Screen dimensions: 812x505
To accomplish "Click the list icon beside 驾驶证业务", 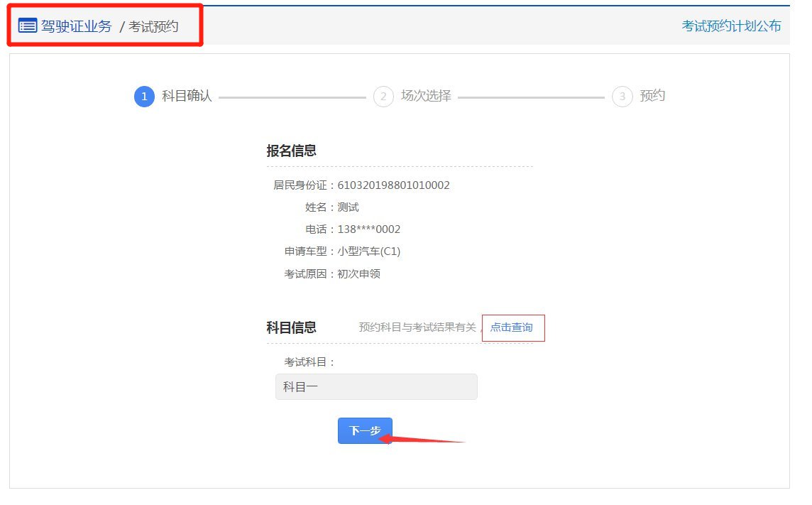I will point(28,26).
